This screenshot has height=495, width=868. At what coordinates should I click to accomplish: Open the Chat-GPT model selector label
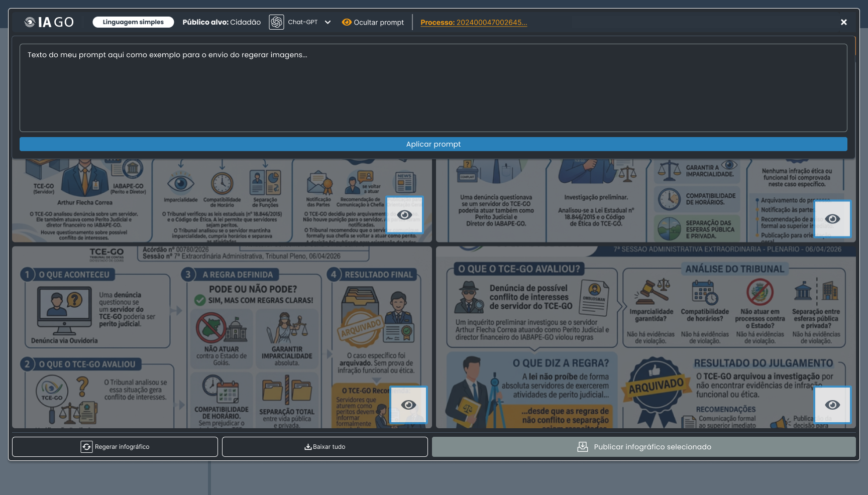tap(302, 22)
